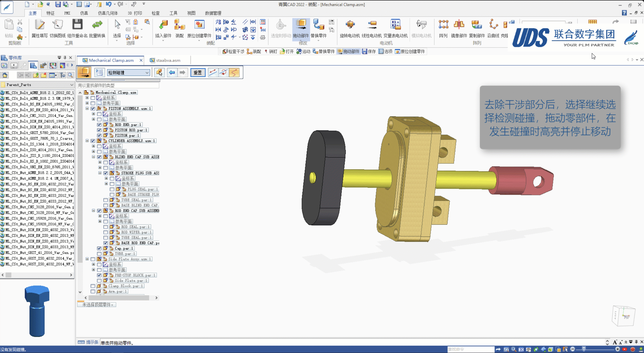Select the 插入部件 ribbon icon
This screenshot has width=644, height=353.
click(163, 25)
